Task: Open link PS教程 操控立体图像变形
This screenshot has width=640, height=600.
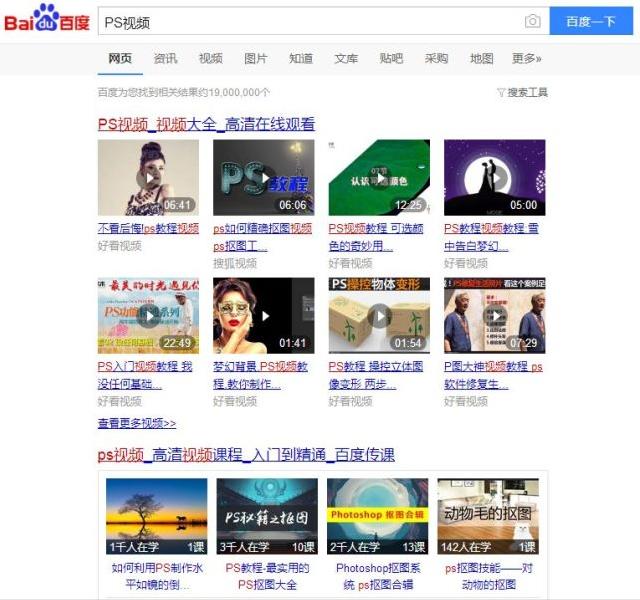Action: [376, 375]
